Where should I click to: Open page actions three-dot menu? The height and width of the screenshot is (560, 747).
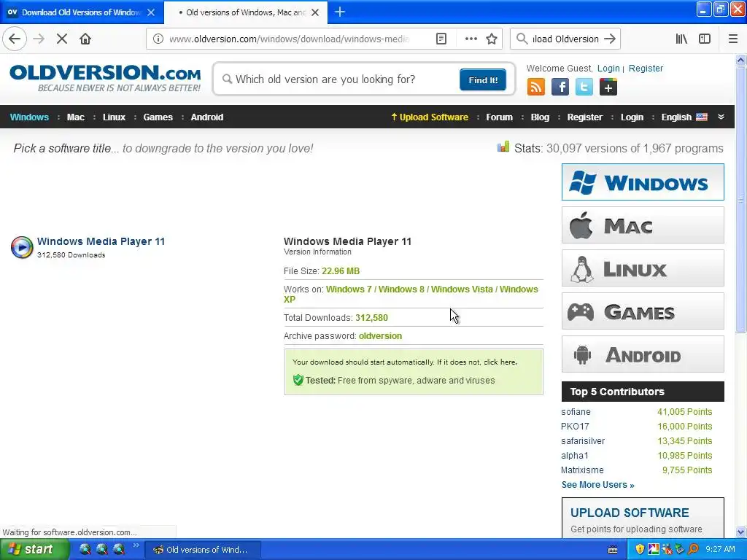[x=471, y=39]
